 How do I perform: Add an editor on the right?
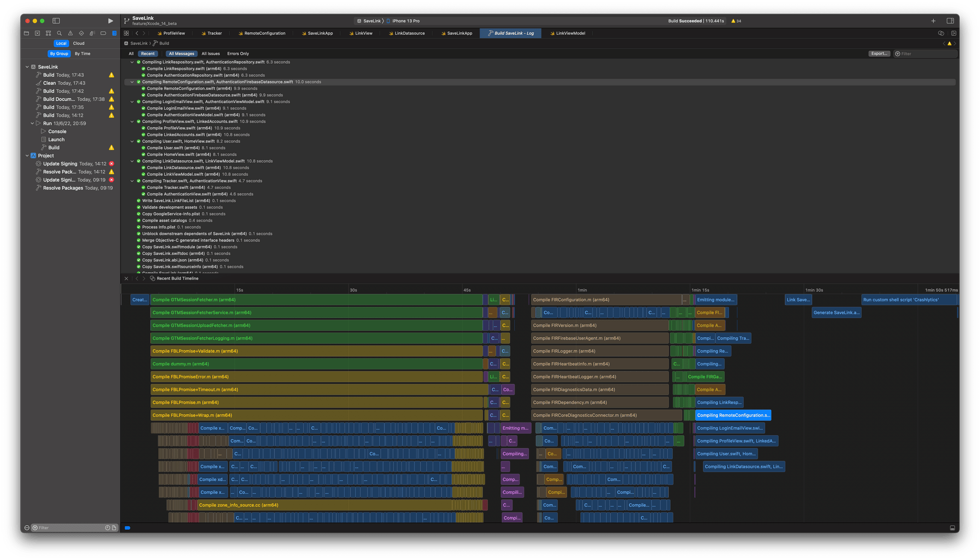(954, 33)
